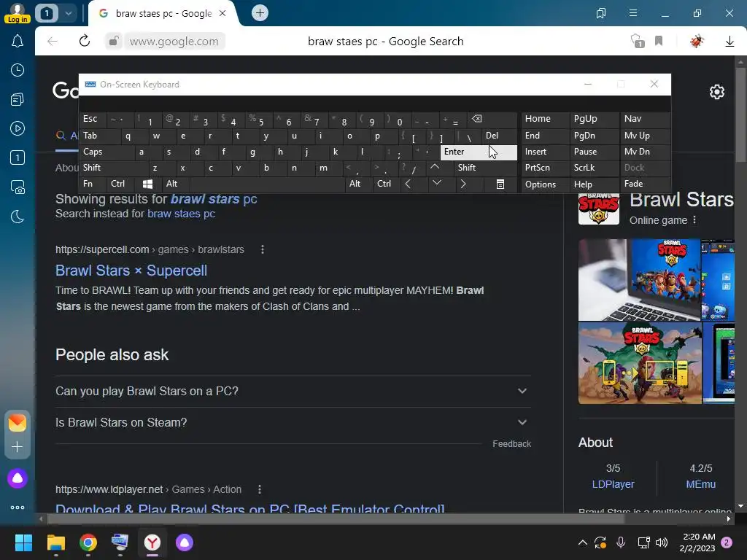This screenshot has height=560, width=747.
Task: Open the browser hamburger menu
Action: pyautogui.click(x=632, y=13)
